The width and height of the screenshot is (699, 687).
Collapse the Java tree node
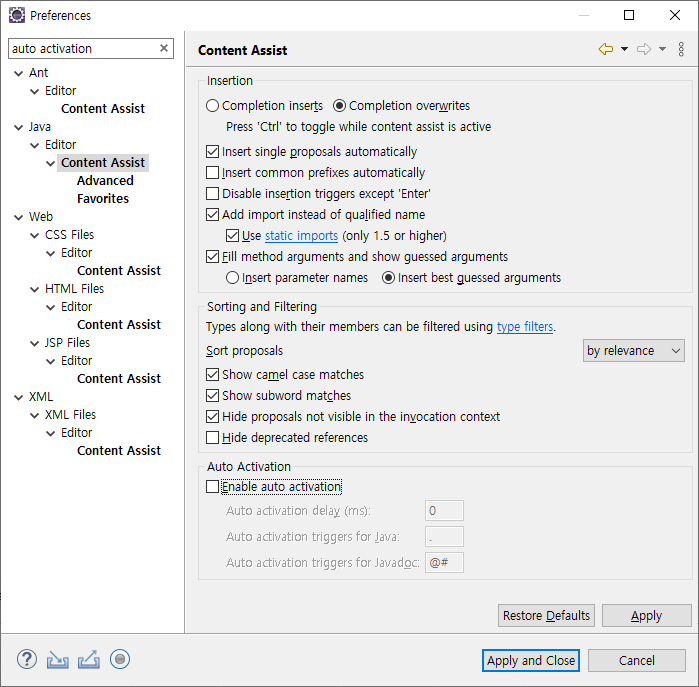(19, 128)
